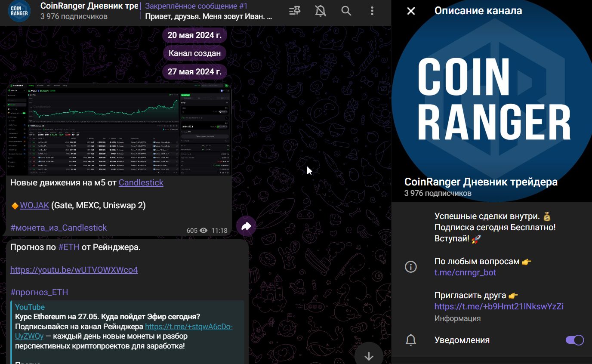Share the Candlestick post via forward arrow
The image size is (592, 364).
(x=246, y=226)
